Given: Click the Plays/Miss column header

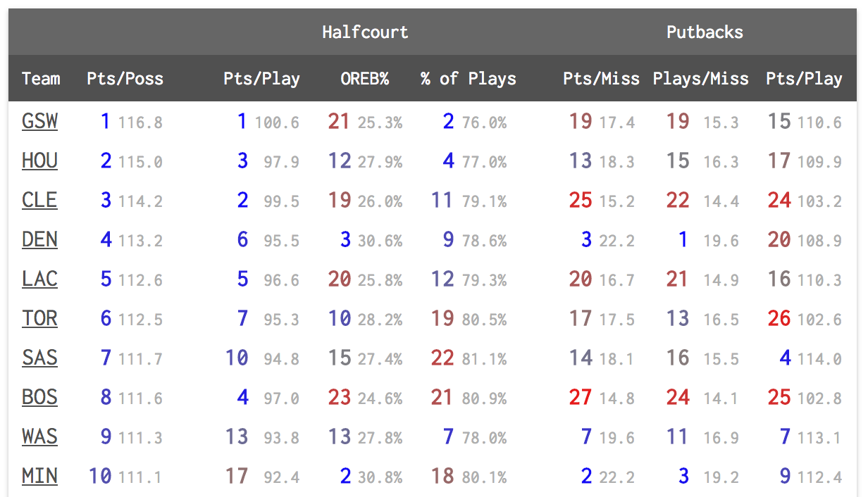Looking at the screenshot, I should pos(700,78).
